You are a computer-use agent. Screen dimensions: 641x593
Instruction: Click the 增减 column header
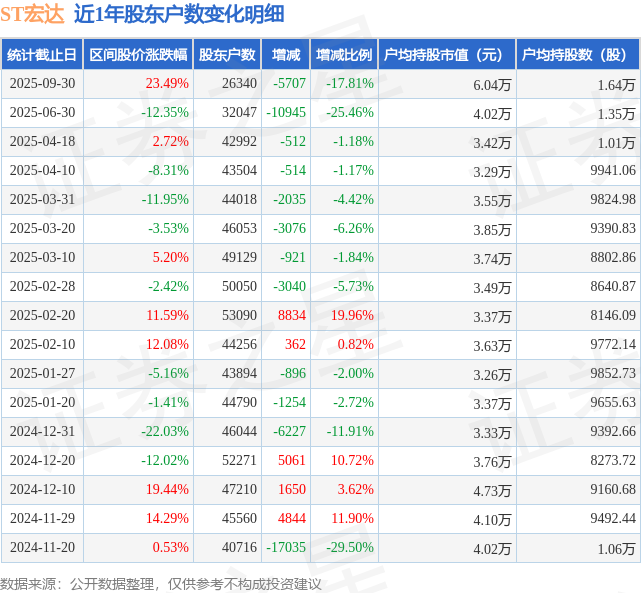coord(286,55)
